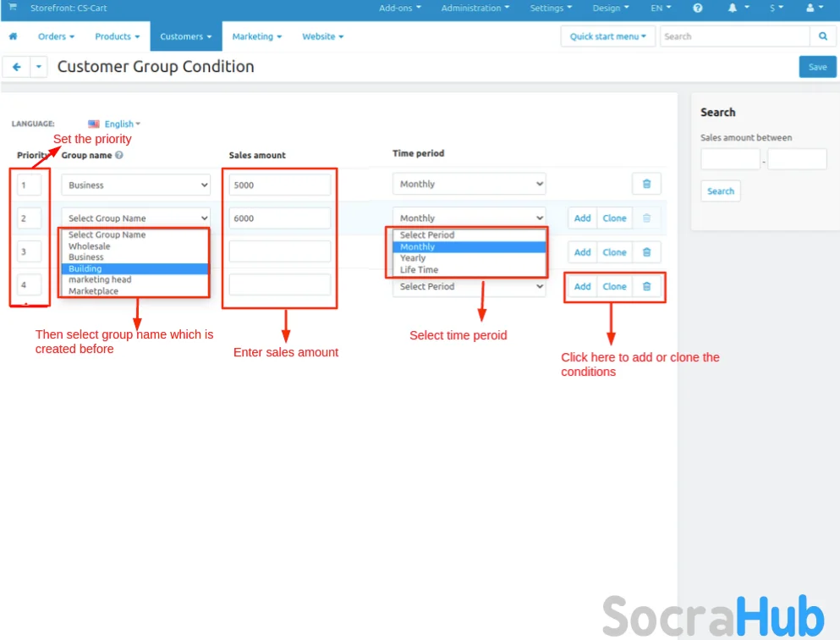Click trash icon on priority 4 row

click(646, 286)
